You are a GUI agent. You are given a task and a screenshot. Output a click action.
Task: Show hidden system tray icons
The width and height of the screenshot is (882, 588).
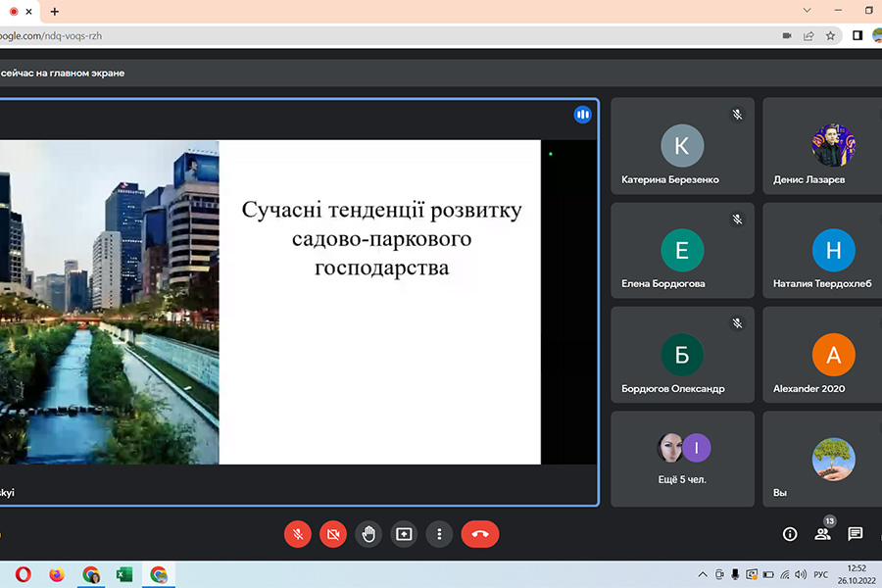tap(702, 574)
